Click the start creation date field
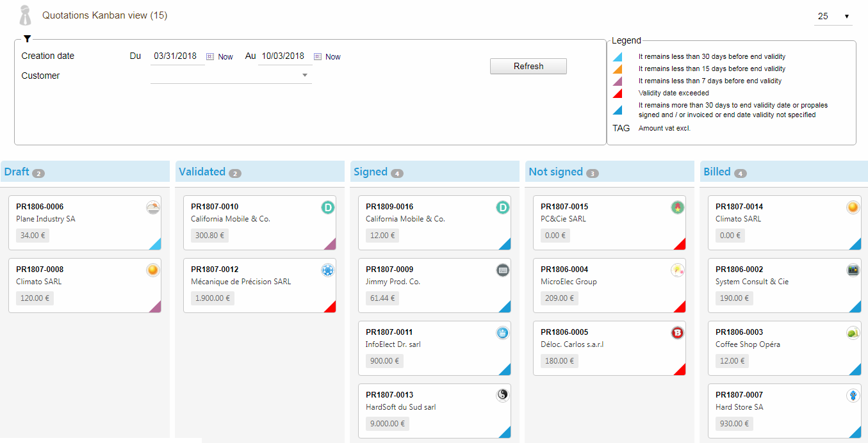This screenshot has width=868, height=443. tap(176, 56)
